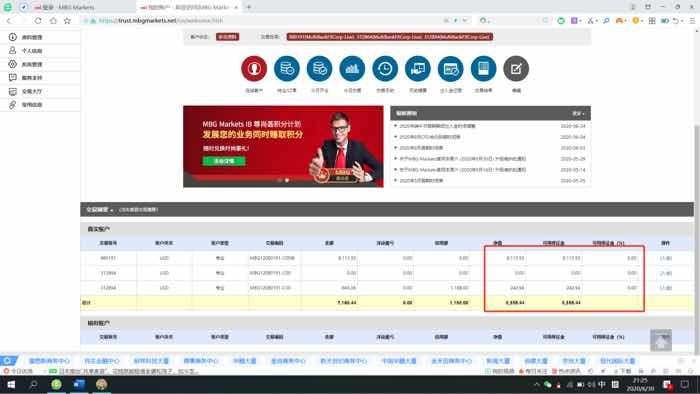Screen dimensions: 700x394
Task: Click the clock history circle icon
Action: (385, 69)
